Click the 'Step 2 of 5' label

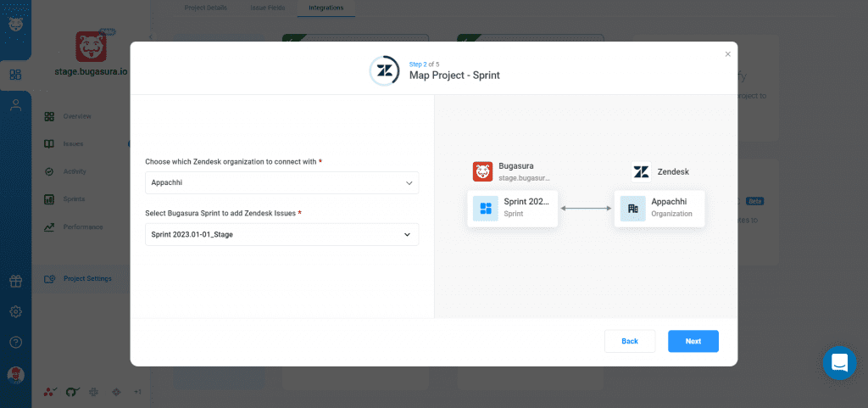(424, 64)
